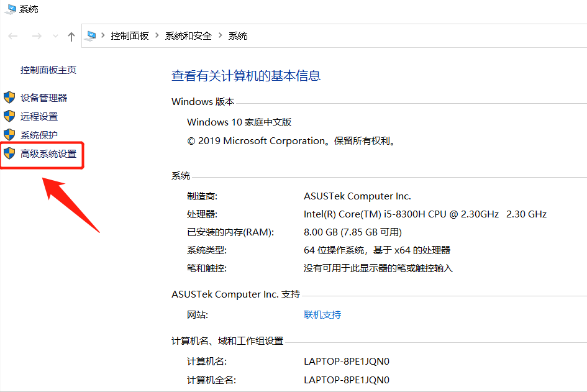Click the shield icon beside 高级系统设置
587x392 pixels.
coord(9,153)
